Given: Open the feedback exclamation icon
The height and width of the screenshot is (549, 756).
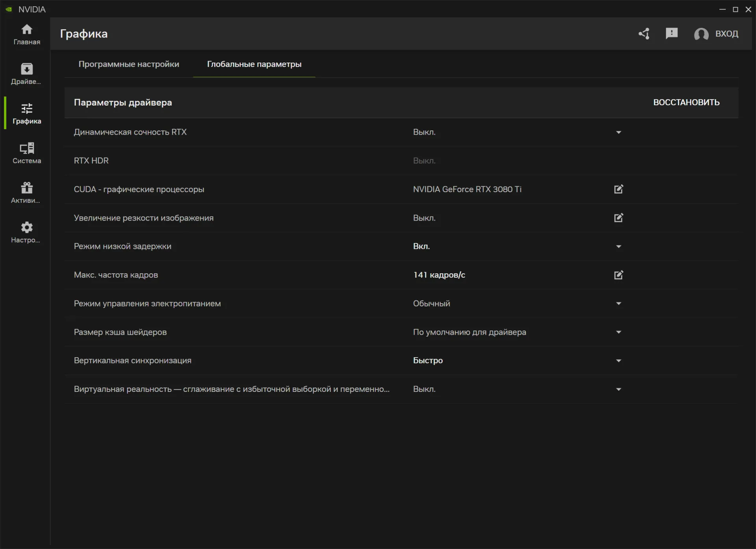Looking at the screenshot, I should 672,34.
